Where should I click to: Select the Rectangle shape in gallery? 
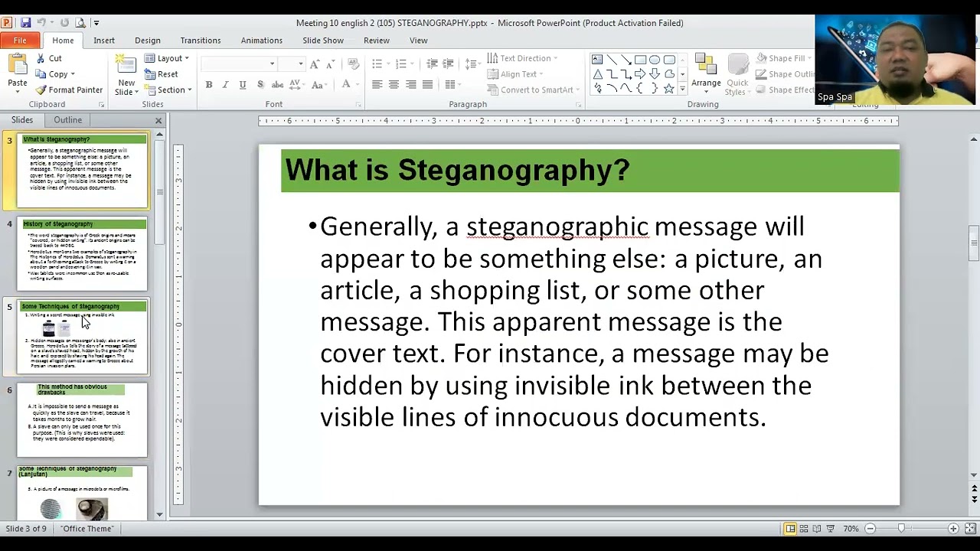coord(640,60)
